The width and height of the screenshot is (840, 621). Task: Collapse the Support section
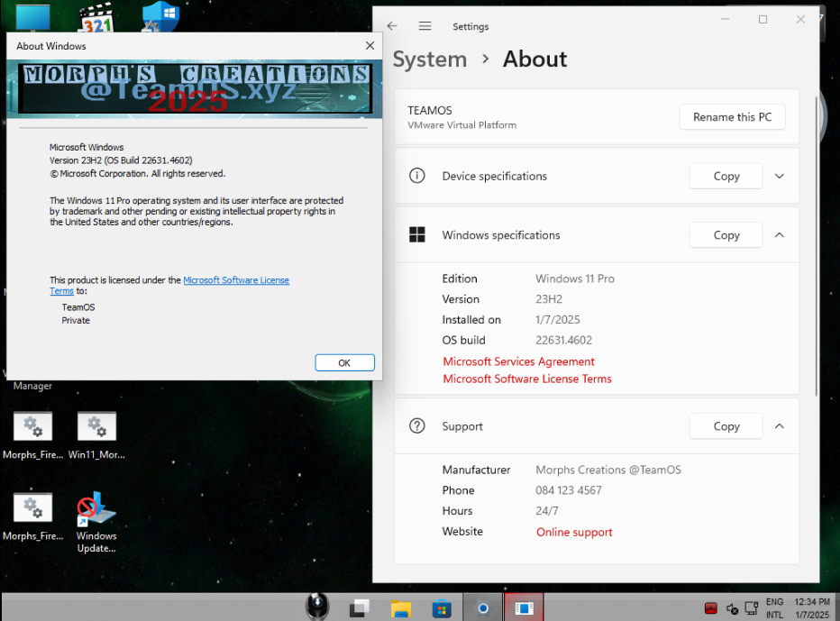(x=780, y=426)
